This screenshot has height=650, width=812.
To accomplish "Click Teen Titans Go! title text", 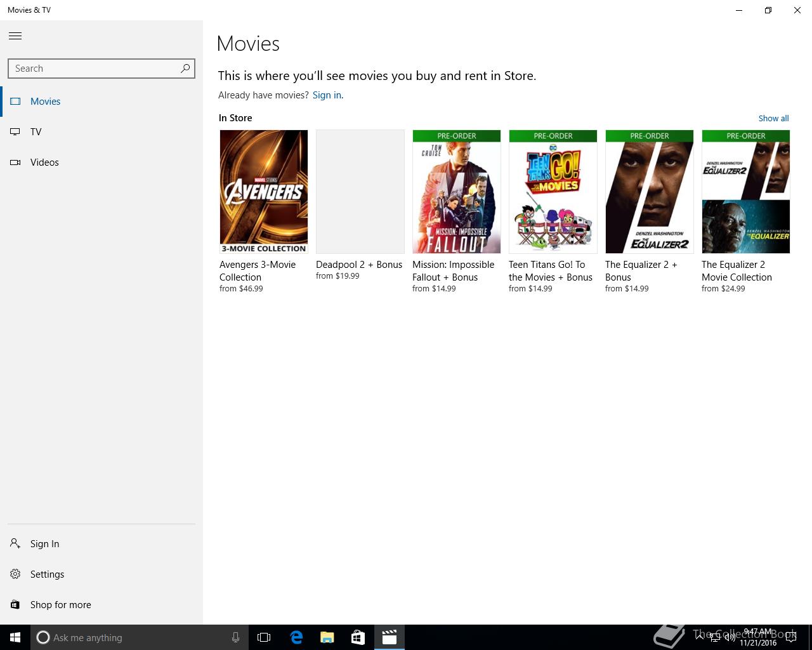I will tap(551, 270).
